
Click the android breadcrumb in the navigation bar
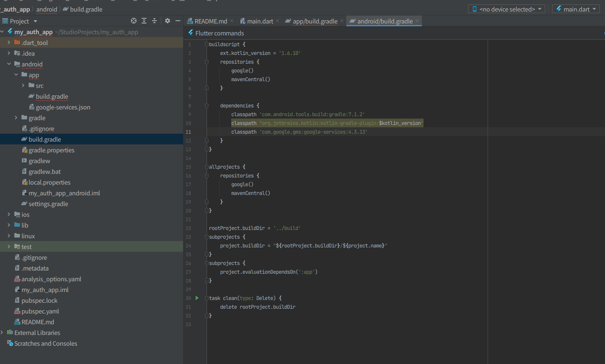pos(47,10)
